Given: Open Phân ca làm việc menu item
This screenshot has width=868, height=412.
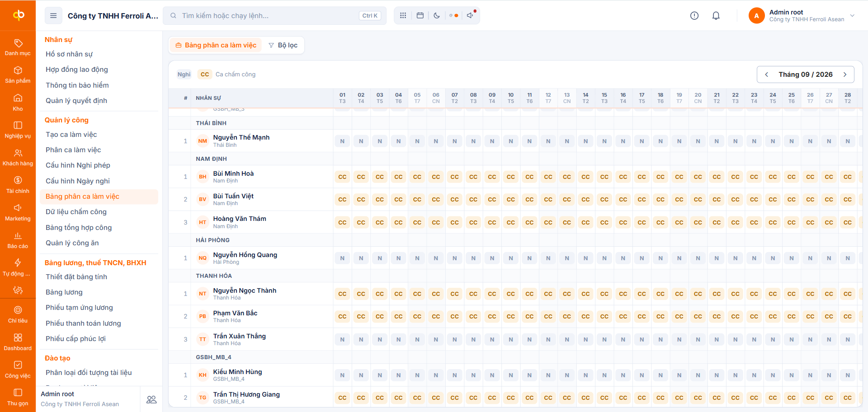Looking at the screenshot, I should click(73, 150).
